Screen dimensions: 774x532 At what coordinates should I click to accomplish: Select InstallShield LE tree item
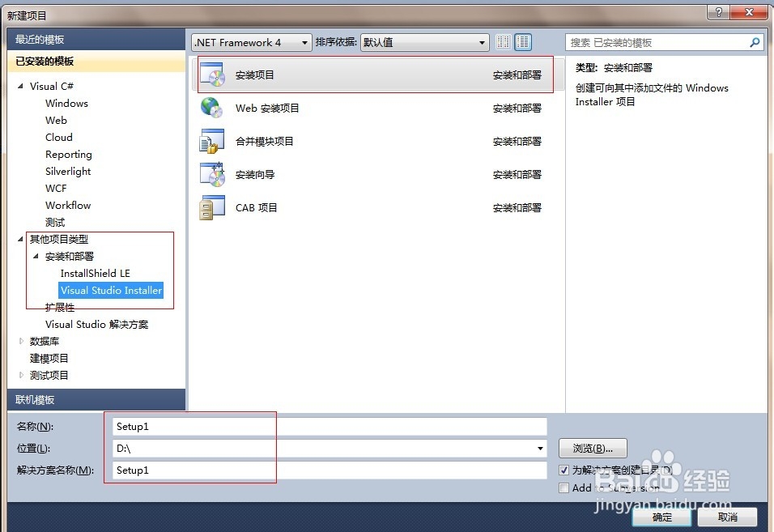pos(96,273)
